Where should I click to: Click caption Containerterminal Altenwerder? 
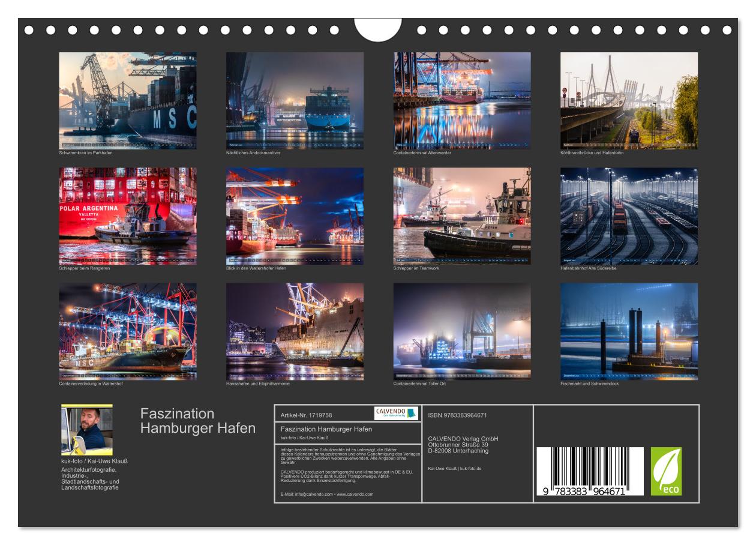click(x=422, y=153)
